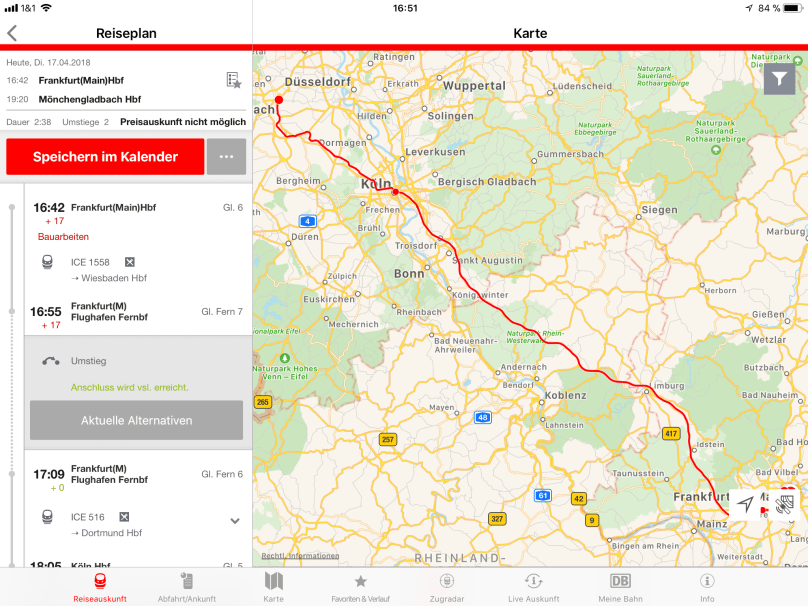Open Live Auskunft tab
Viewport: 808px width, 606px height.
(533, 587)
